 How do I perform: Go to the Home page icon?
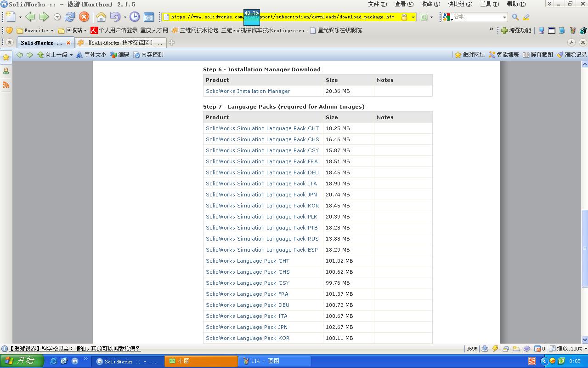click(101, 17)
